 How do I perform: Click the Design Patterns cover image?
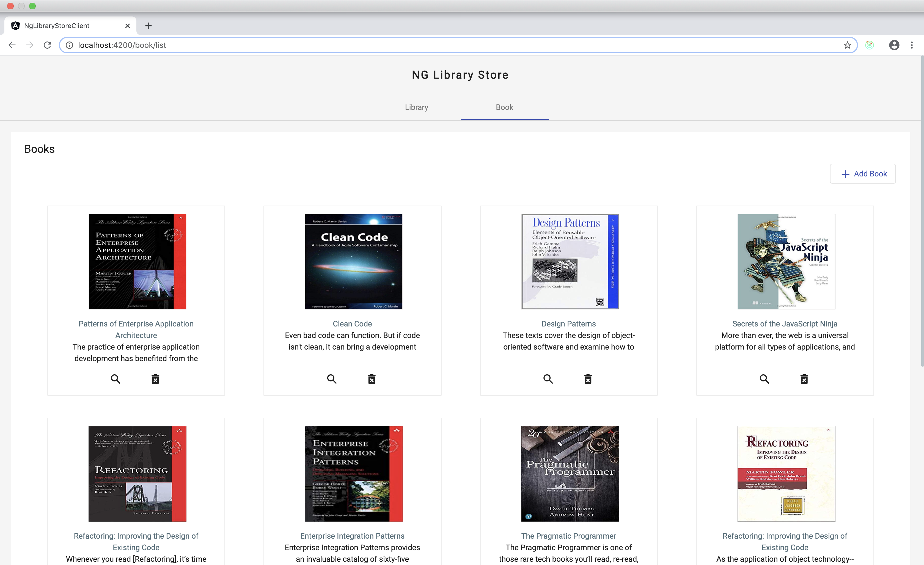[570, 262]
